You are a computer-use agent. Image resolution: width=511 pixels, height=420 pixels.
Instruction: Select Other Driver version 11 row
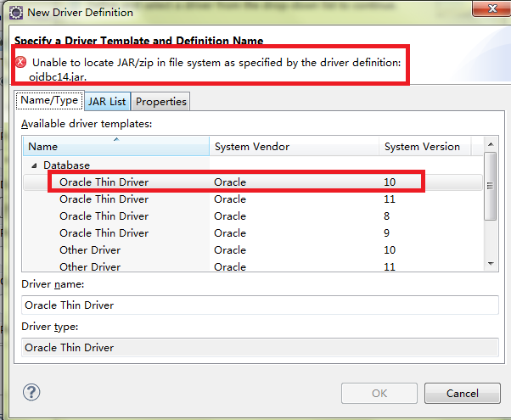253,266
